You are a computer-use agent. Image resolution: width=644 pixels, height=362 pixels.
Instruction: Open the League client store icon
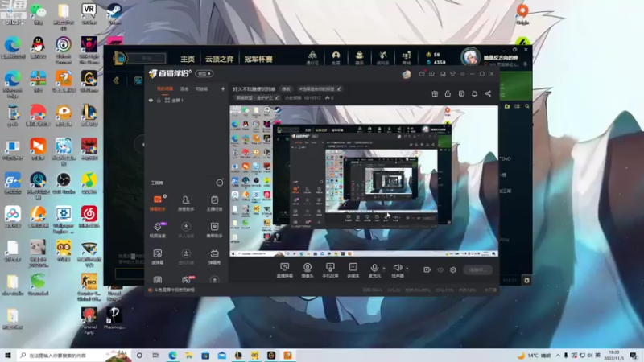[407, 58]
